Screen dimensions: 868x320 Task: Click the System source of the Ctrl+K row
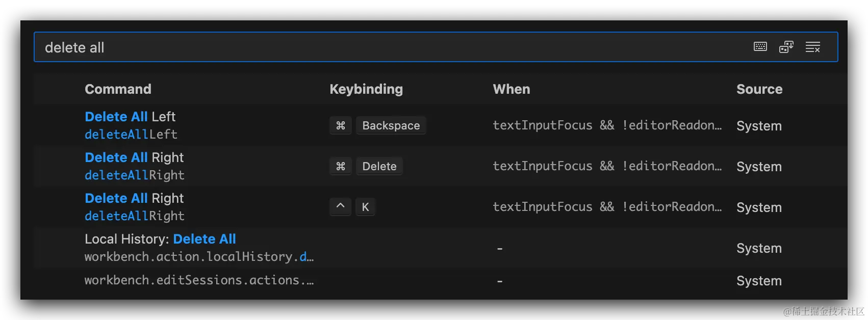tap(759, 207)
